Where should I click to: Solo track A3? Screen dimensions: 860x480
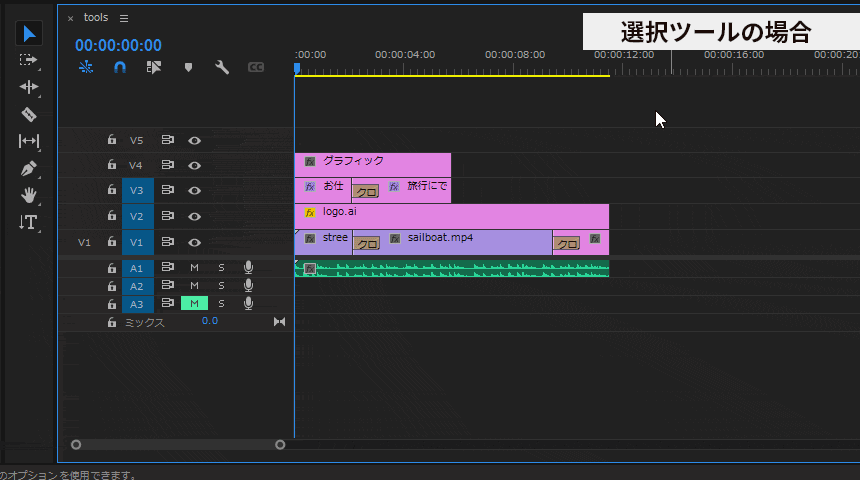[221, 303]
